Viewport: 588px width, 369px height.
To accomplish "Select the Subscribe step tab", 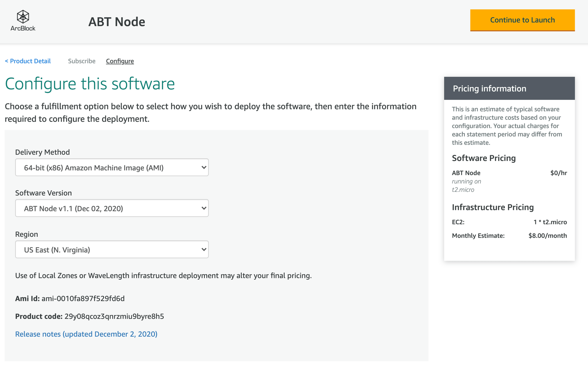I will [x=82, y=61].
